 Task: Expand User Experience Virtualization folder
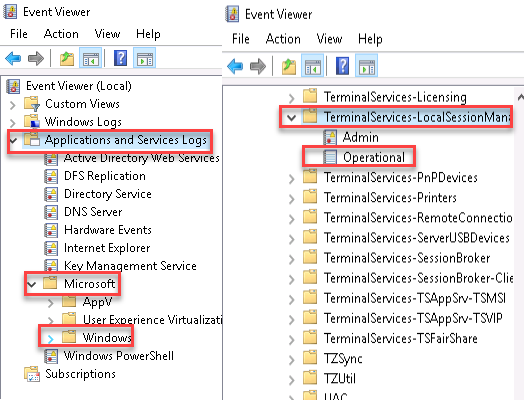point(51,321)
